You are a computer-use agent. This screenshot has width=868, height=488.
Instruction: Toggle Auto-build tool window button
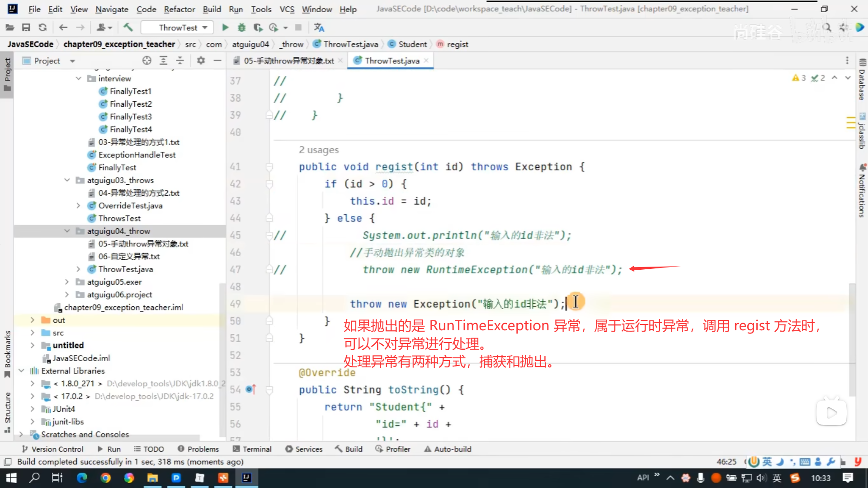[x=448, y=449]
